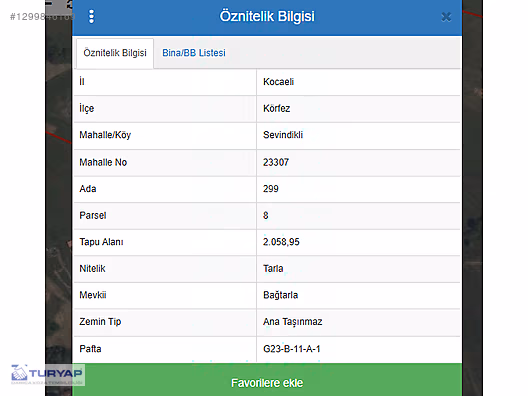528x396 pixels.
Task: Select Parsel value 8
Action: (266, 216)
